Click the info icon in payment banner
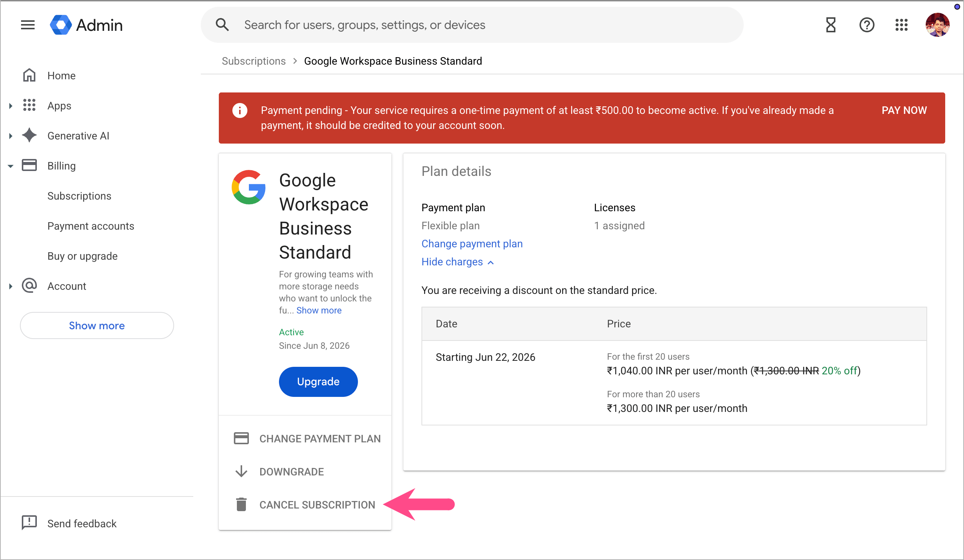This screenshot has width=964, height=560. [x=240, y=110]
